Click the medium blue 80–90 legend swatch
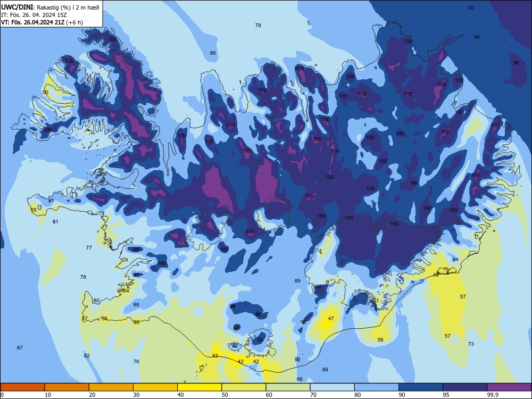This screenshot has height=399, width=532. [x=377, y=387]
